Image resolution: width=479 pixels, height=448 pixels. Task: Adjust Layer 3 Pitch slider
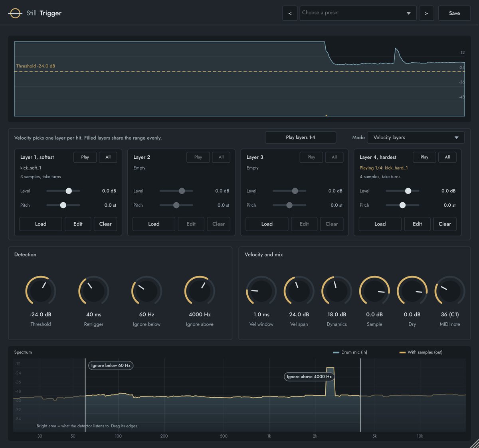coord(289,205)
